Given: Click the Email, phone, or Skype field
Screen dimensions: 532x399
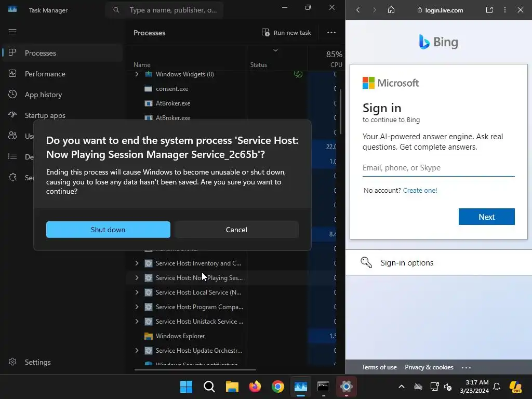Looking at the screenshot, I should [438, 168].
